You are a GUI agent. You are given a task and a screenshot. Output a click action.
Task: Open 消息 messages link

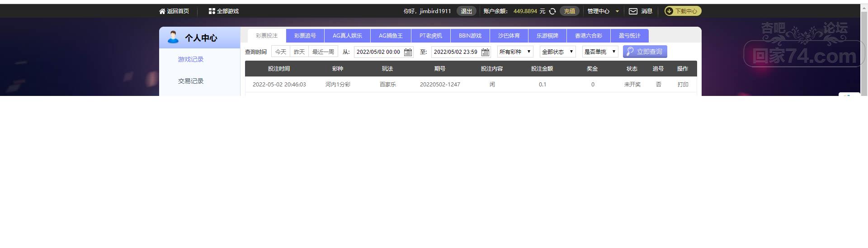(646, 11)
